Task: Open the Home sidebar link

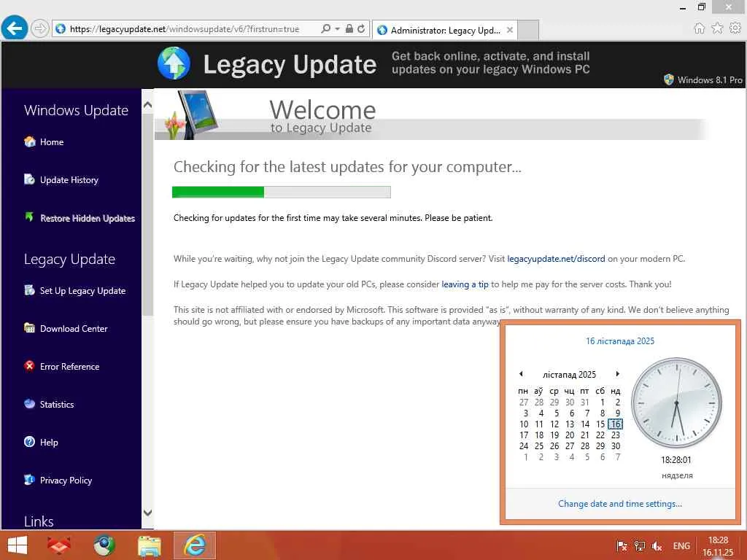Action: point(52,142)
